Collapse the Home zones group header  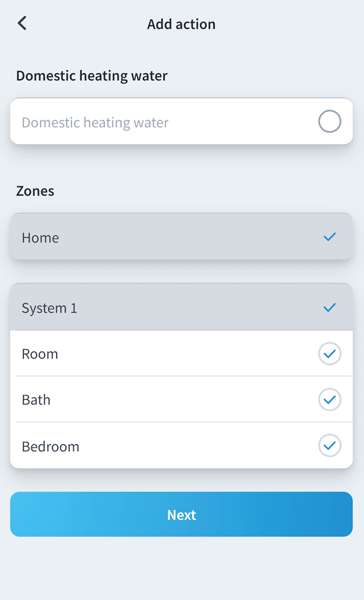(x=157, y=237)
